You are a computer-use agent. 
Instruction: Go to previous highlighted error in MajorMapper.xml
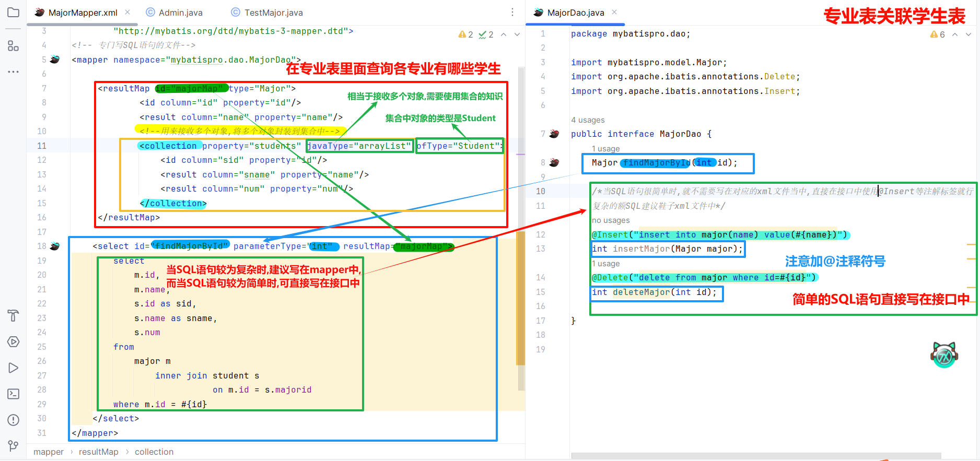[504, 34]
